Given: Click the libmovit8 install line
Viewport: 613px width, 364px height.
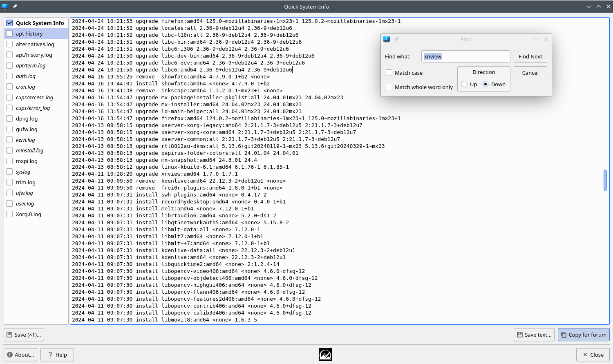Looking at the screenshot, I should point(165,320).
